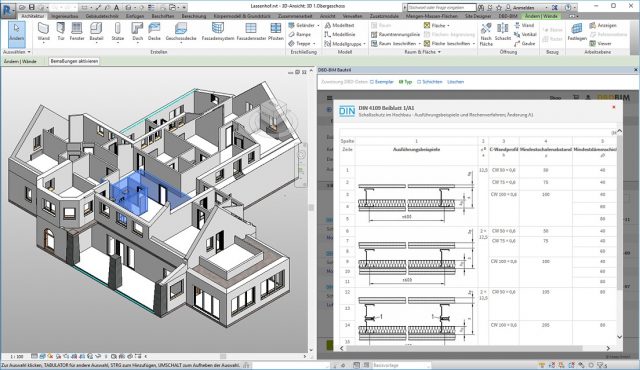Screen dimensions: 640x370
Task: Click the DIN table horizontal scrollbar
Action: [x=464, y=348]
